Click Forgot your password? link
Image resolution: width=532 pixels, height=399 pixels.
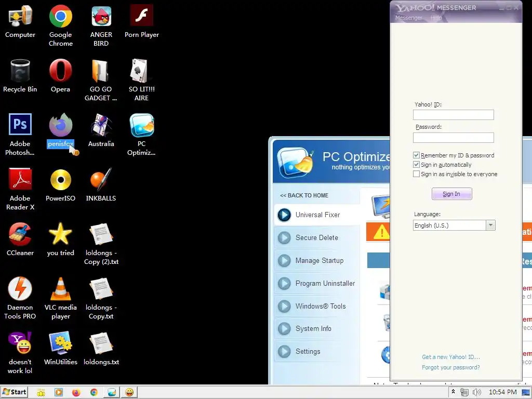pyautogui.click(x=450, y=367)
